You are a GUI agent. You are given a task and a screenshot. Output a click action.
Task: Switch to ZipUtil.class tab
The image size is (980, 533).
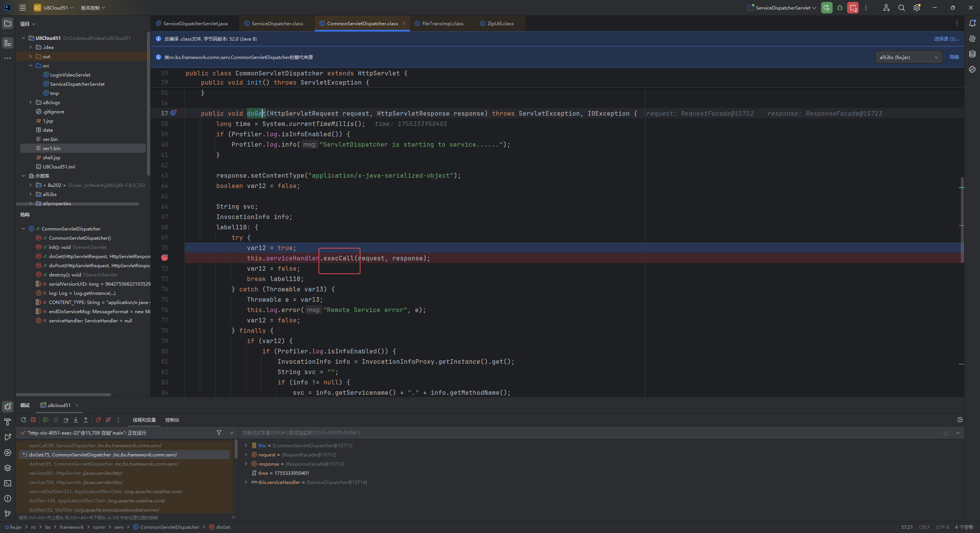[500, 23]
